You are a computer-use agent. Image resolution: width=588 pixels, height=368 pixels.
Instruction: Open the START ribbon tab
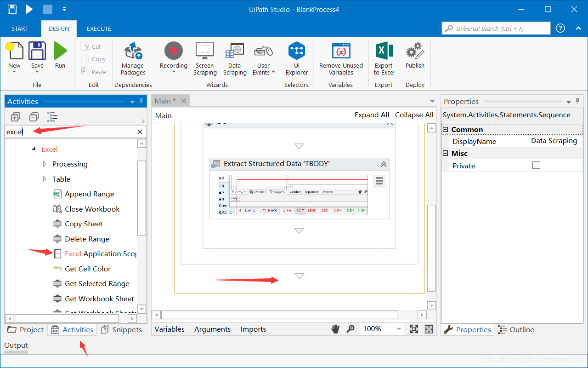19,29
